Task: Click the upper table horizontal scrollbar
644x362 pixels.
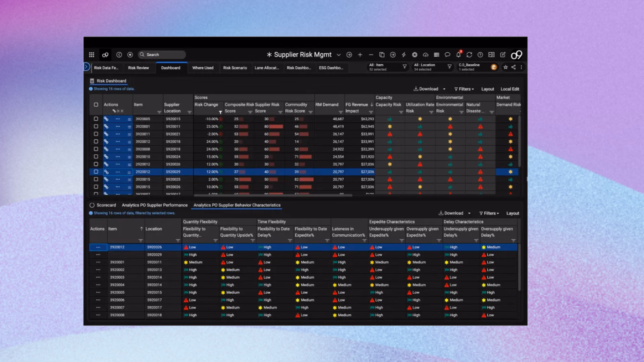Action: click(273, 195)
